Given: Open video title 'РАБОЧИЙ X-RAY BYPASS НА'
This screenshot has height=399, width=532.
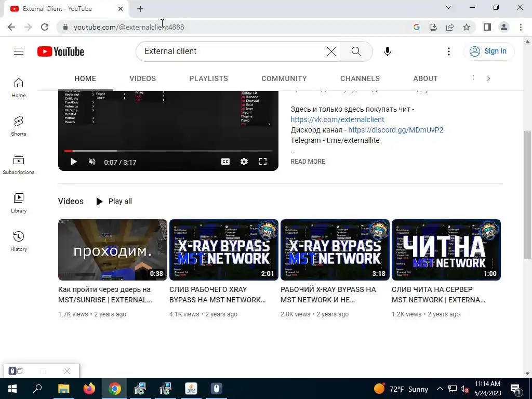Looking at the screenshot, I should (328, 295).
